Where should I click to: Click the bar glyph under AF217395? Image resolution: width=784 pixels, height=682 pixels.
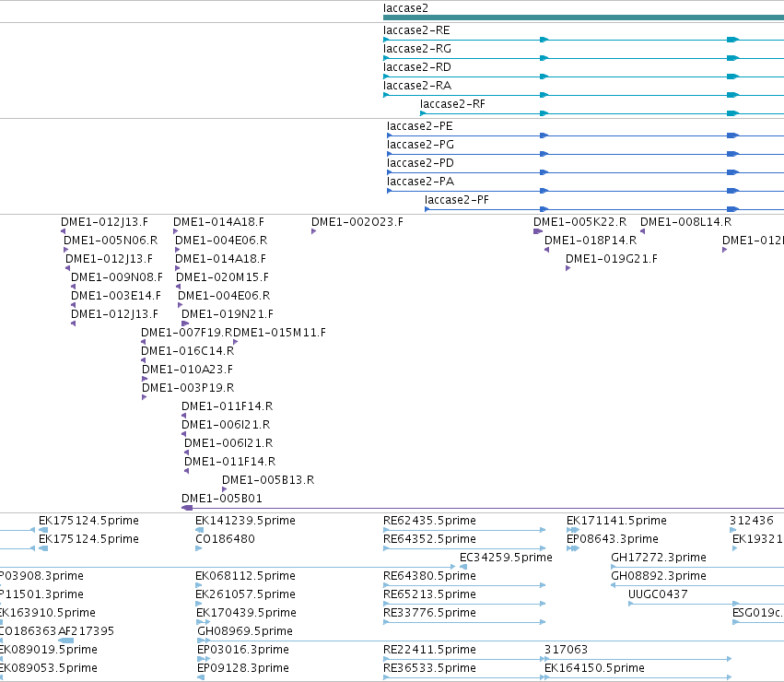tap(66, 641)
